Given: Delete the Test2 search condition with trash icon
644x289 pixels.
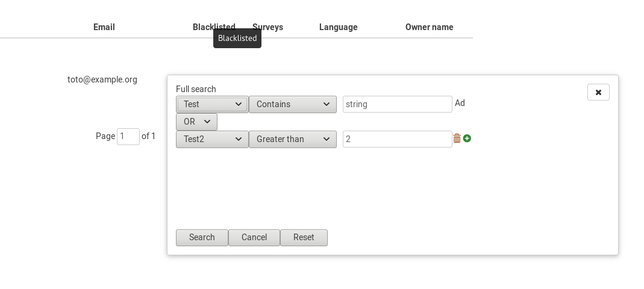Looking at the screenshot, I should (x=457, y=138).
